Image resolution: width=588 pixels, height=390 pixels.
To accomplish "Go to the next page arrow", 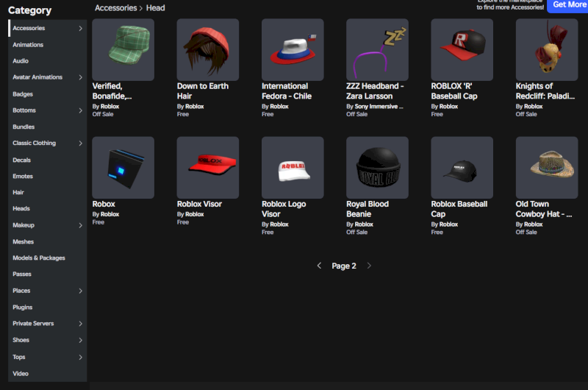I will [x=369, y=266].
